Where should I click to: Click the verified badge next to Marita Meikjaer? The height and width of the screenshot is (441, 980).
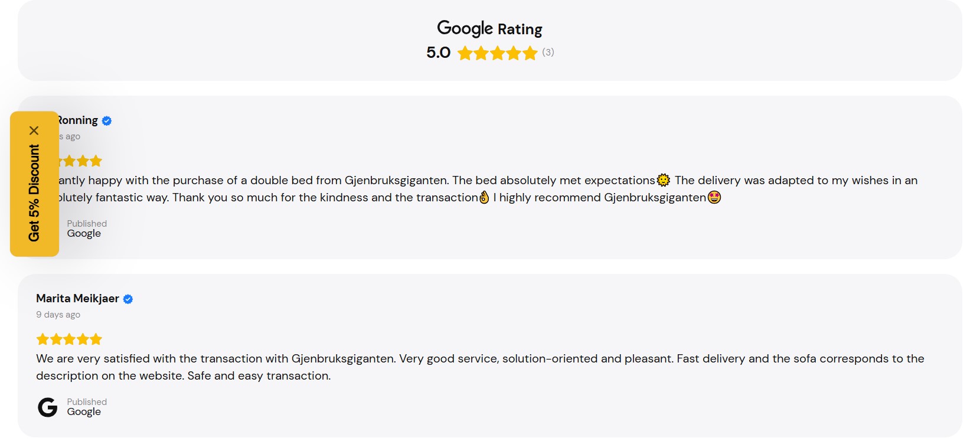click(x=128, y=299)
